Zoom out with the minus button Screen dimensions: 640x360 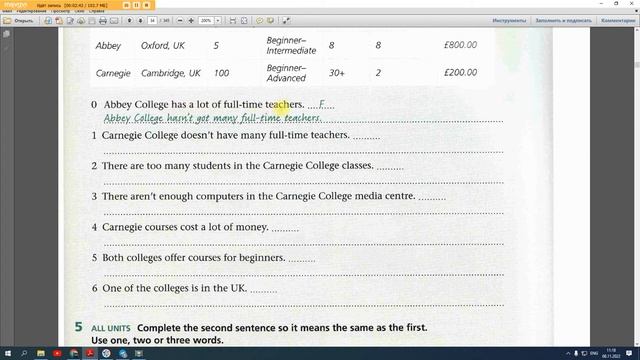[180, 20]
